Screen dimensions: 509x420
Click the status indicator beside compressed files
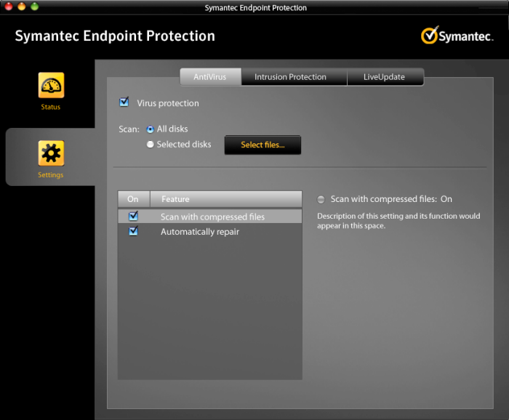point(321,199)
